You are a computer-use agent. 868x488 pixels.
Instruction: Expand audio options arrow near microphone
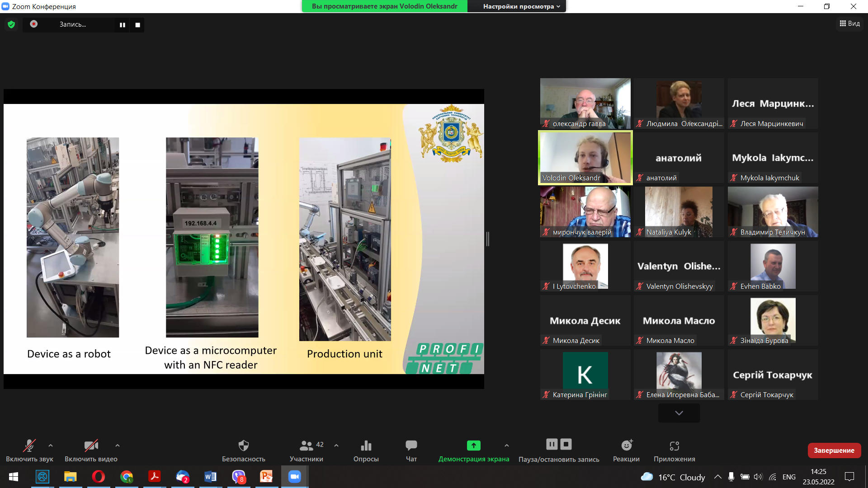51,446
